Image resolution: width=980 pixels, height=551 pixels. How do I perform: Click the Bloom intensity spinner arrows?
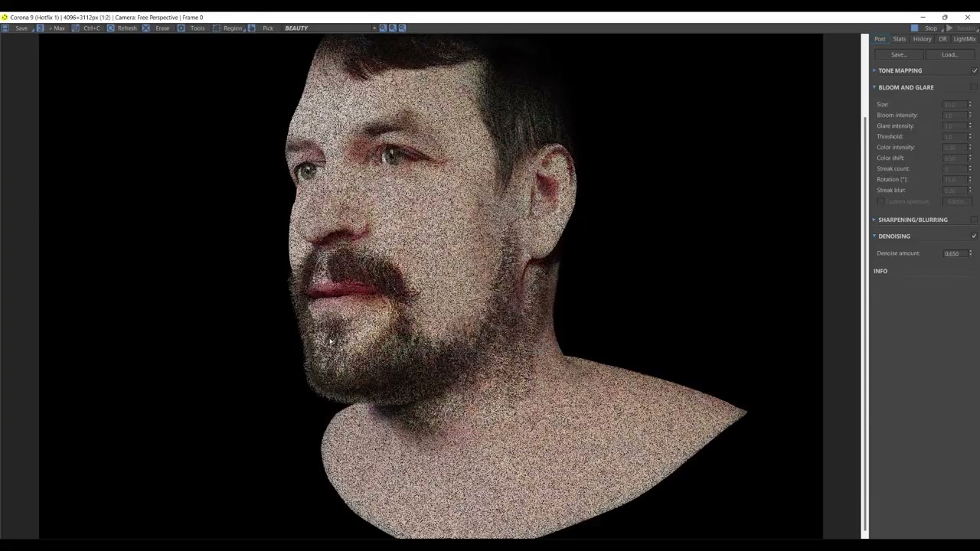coord(970,116)
